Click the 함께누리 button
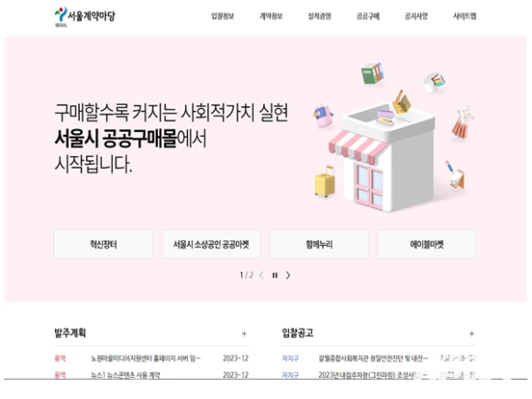This screenshot has width=532, height=399. pyautogui.click(x=319, y=244)
